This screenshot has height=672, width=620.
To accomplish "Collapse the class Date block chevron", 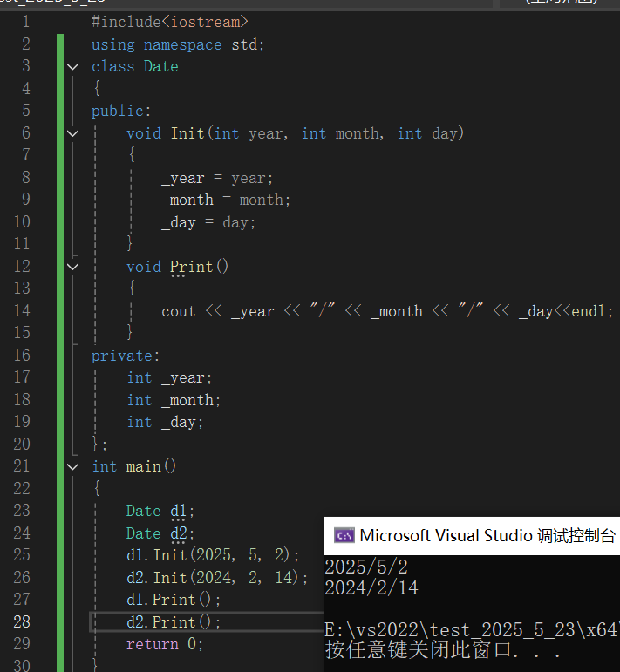I will [73, 67].
